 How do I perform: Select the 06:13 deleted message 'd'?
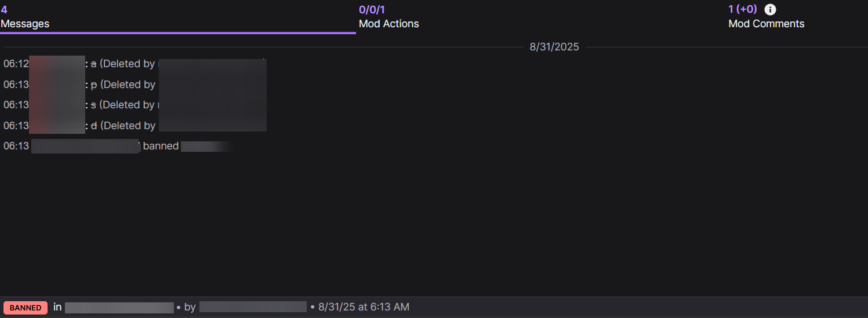(135, 126)
